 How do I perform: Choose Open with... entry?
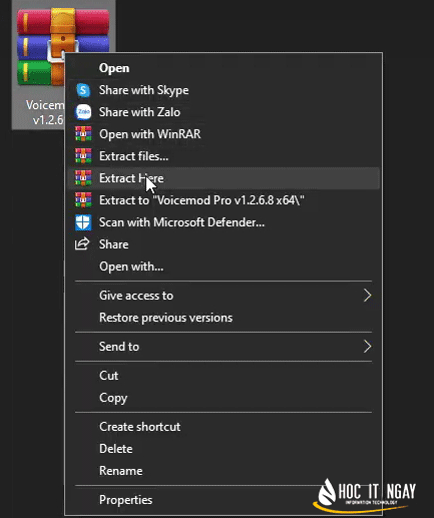(x=223, y=266)
